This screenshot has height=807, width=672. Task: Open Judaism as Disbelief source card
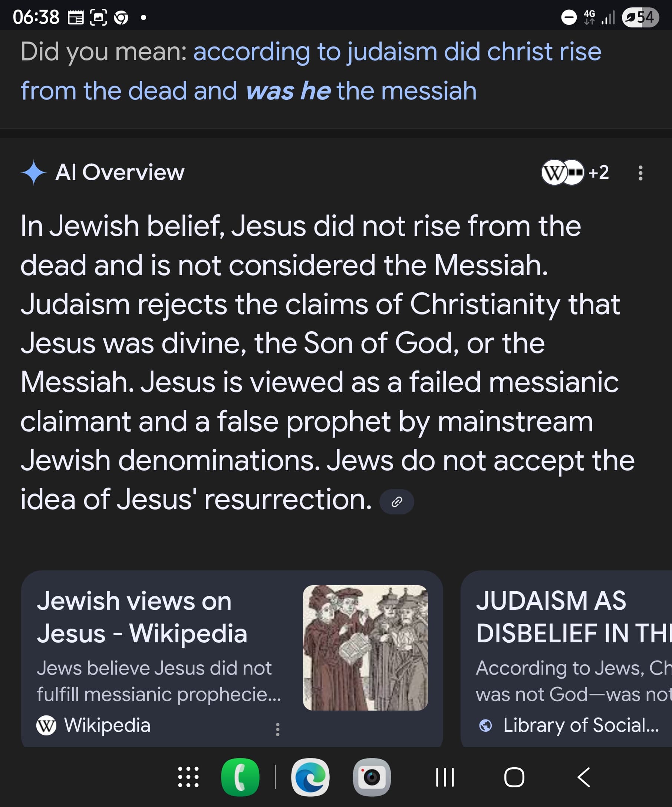pyautogui.click(x=566, y=659)
